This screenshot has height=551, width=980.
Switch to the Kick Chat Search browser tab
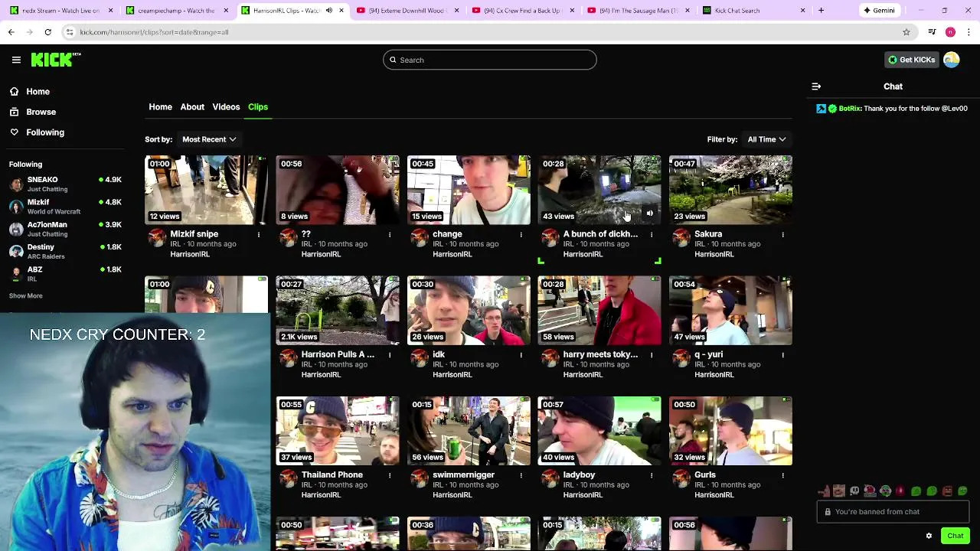754,11
